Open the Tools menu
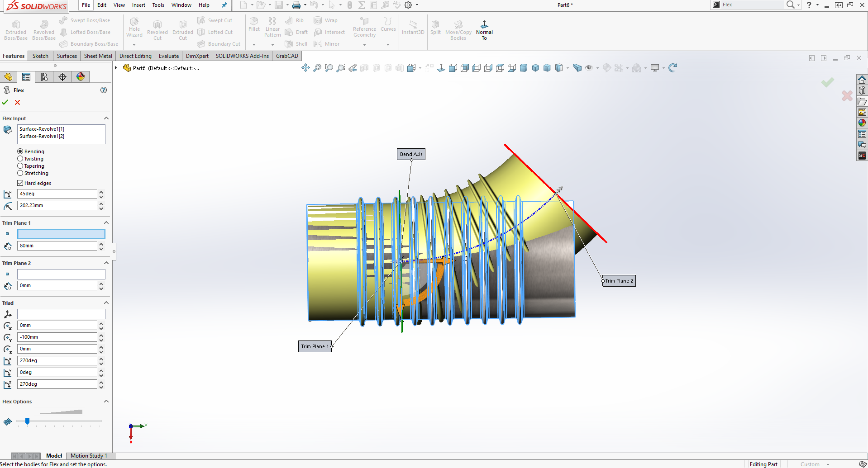The width and height of the screenshot is (868, 468). (158, 5)
